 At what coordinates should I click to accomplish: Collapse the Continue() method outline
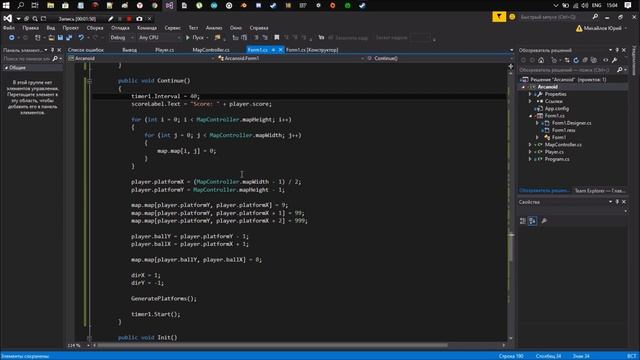[x=89, y=81]
